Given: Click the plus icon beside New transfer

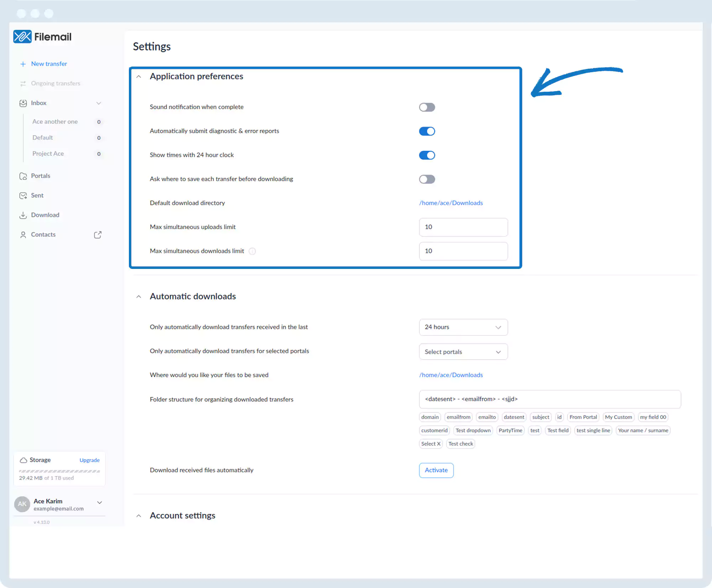Looking at the screenshot, I should [23, 64].
